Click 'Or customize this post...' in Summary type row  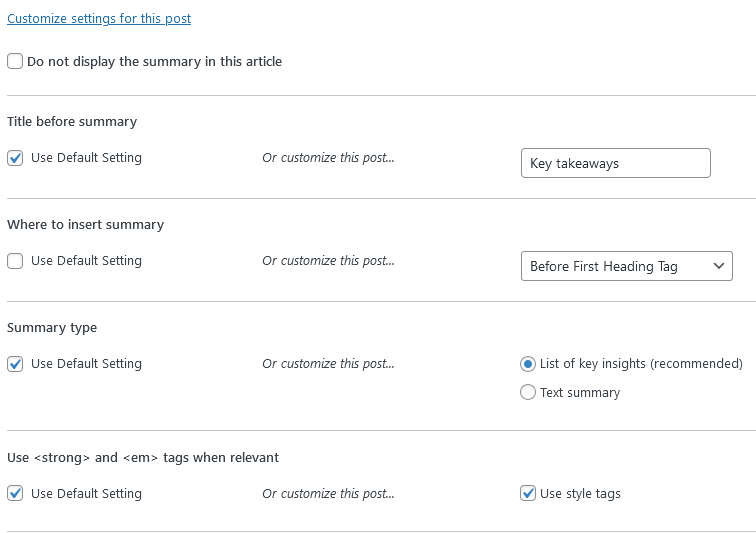click(x=328, y=364)
